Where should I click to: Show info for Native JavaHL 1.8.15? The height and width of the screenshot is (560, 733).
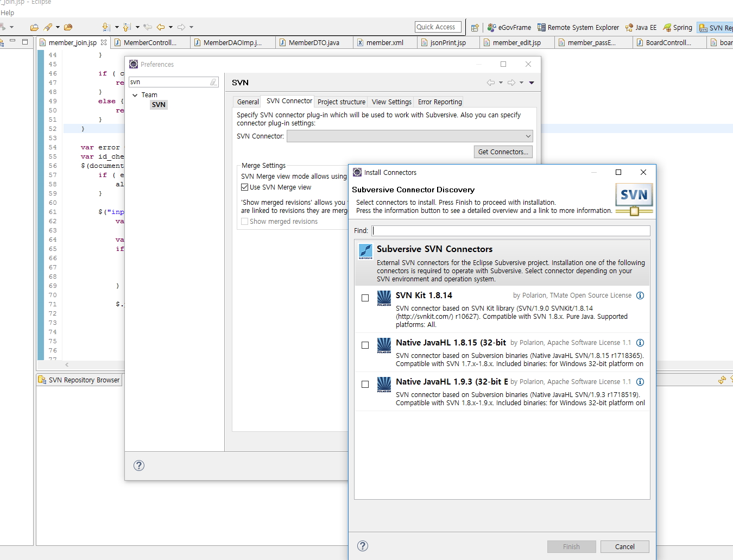(640, 343)
